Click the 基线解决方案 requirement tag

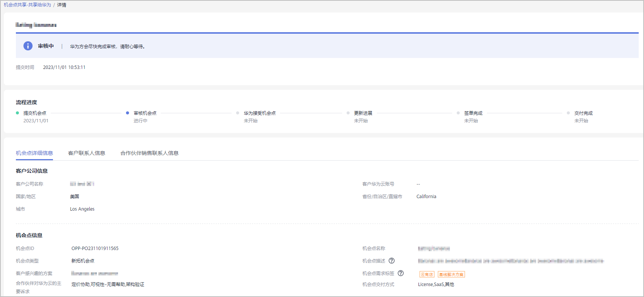(x=451, y=274)
